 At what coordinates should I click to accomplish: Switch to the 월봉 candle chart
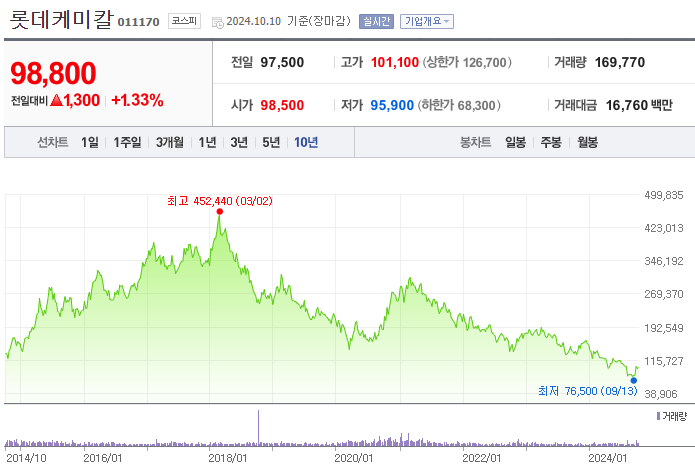pos(587,142)
